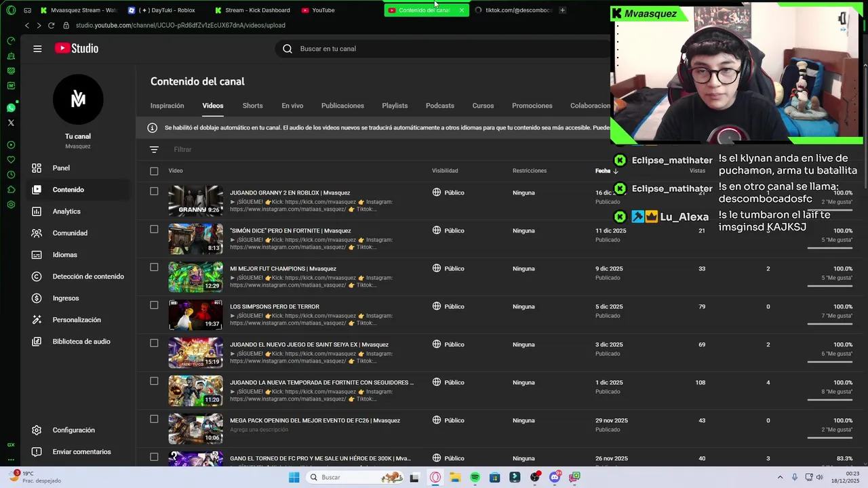Image resolution: width=868 pixels, height=488 pixels.
Task: Open Discord from the taskbar
Action: 555,477
